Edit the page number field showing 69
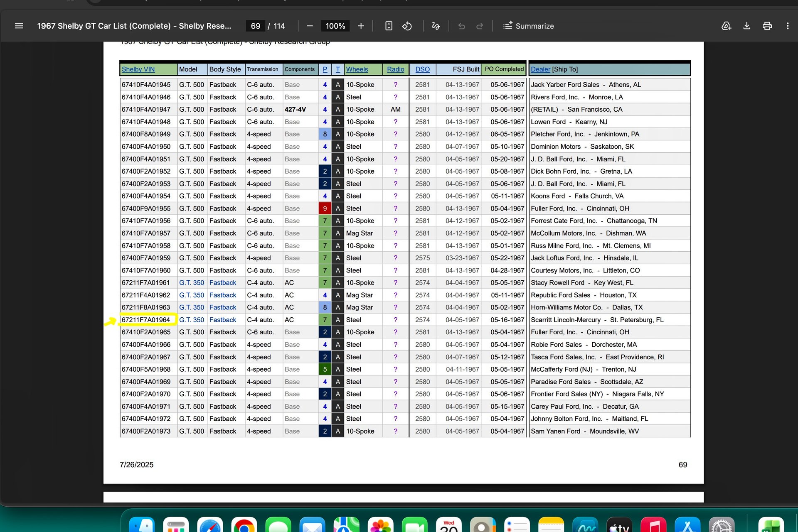This screenshot has width=798, height=532. tap(255, 26)
